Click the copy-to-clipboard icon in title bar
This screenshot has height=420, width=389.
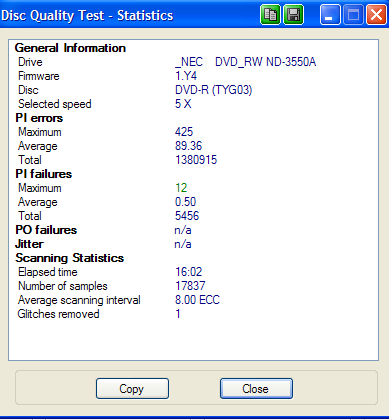click(x=270, y=15)
